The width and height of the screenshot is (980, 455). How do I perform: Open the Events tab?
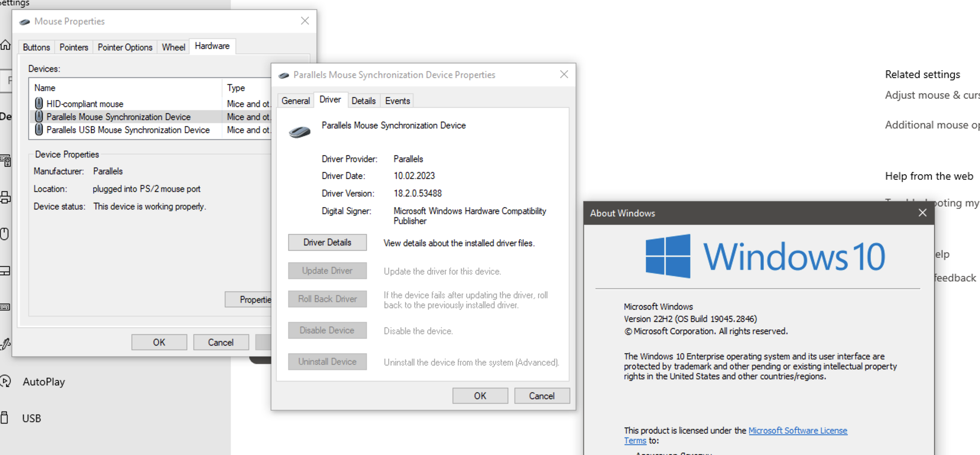point(397,101)
